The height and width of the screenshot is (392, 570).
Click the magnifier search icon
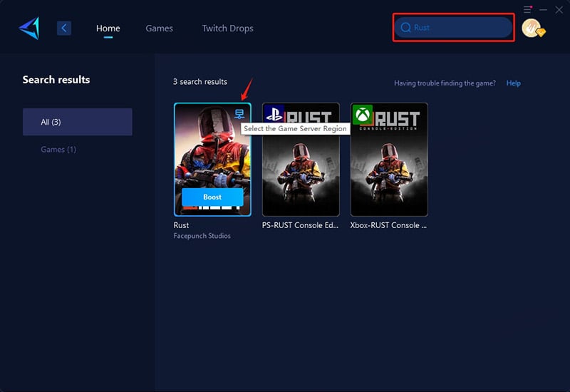pos(405,27)
